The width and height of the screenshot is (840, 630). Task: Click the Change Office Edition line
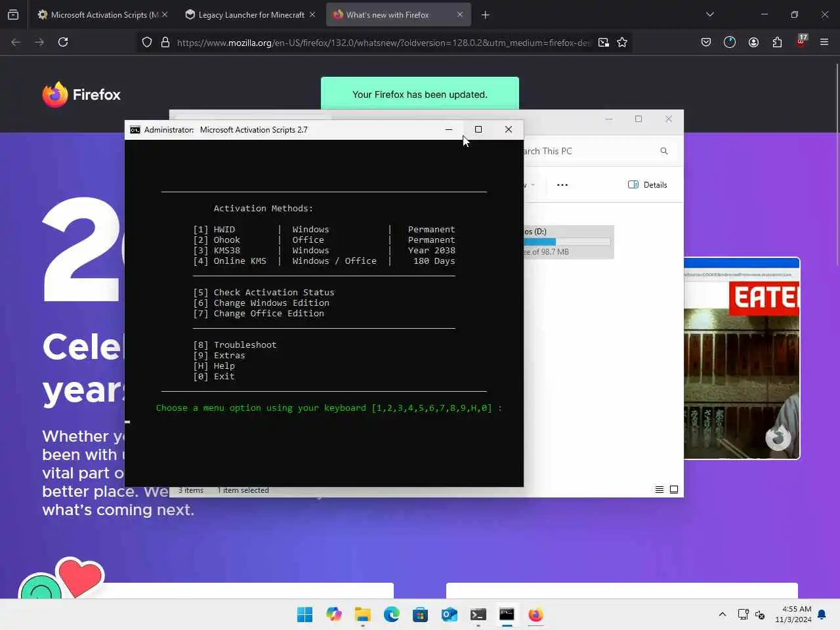(x=259, y=314)
